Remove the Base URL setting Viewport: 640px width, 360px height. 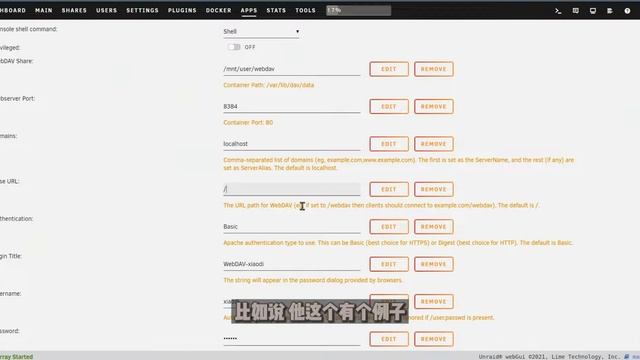point(433,189)
